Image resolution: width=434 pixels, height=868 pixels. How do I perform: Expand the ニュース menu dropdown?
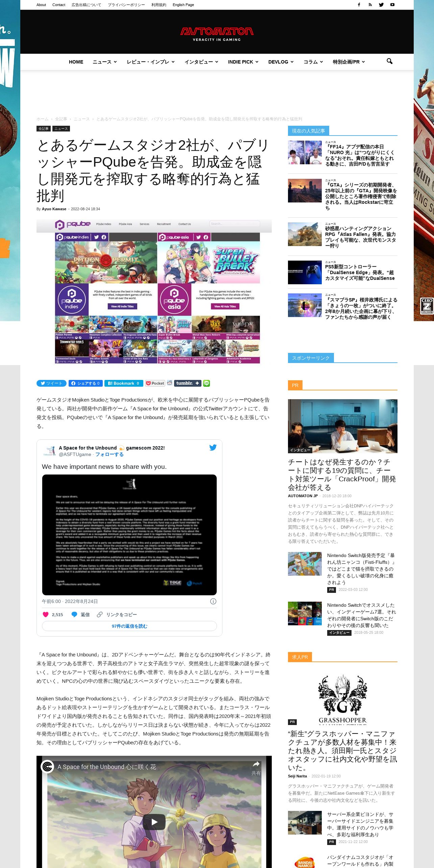coord(105,62)
